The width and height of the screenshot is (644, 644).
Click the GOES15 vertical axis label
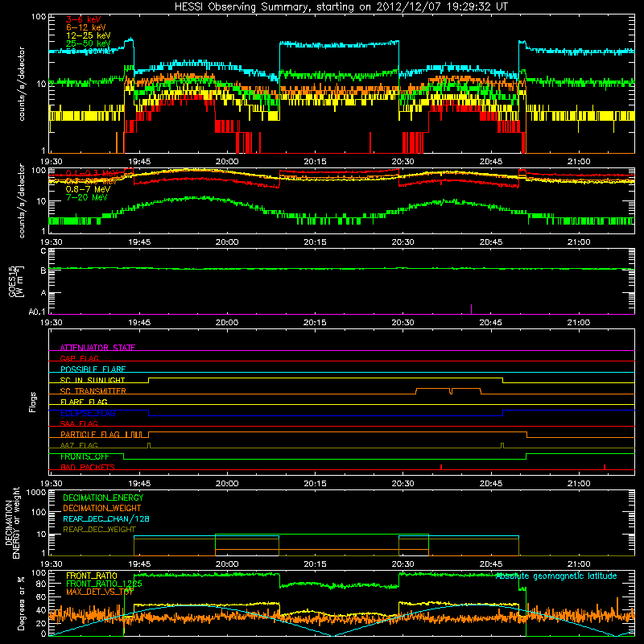click(x=16, y=281)
